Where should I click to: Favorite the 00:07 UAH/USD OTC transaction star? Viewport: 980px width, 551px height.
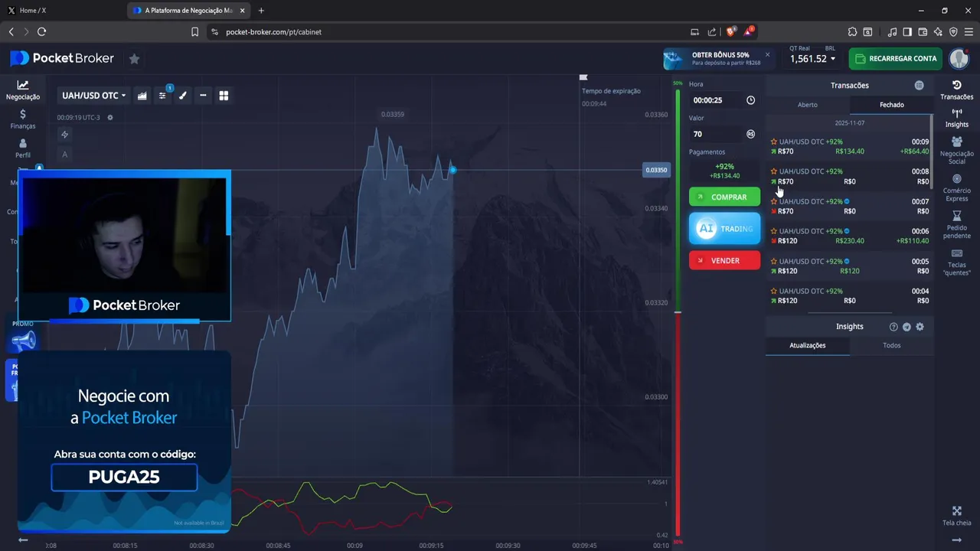[774, 201]
